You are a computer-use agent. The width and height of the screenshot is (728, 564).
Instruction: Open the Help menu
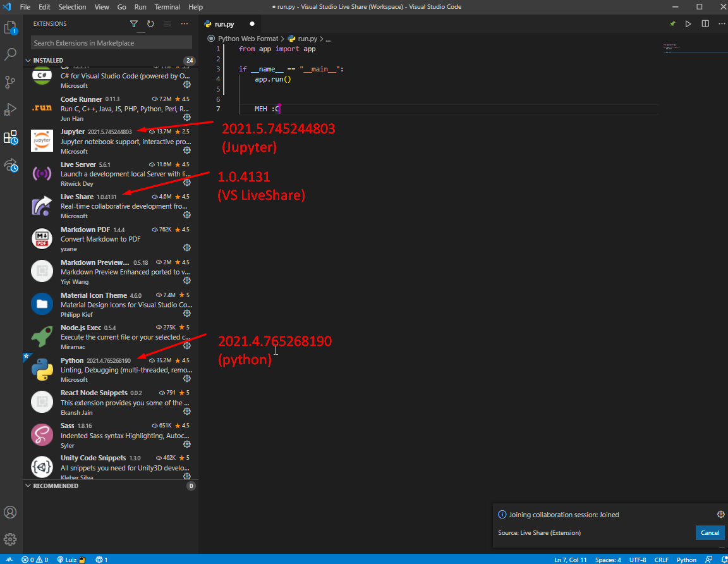(195, 7)
